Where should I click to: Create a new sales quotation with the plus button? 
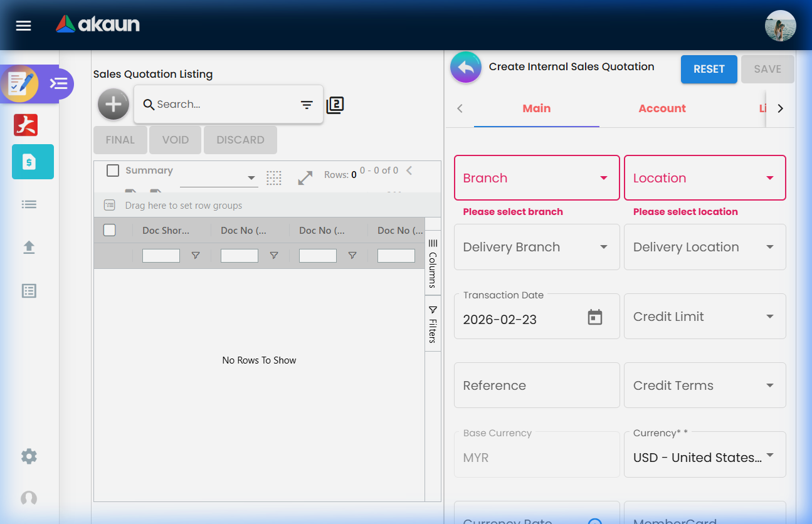(x=113, y=104)
